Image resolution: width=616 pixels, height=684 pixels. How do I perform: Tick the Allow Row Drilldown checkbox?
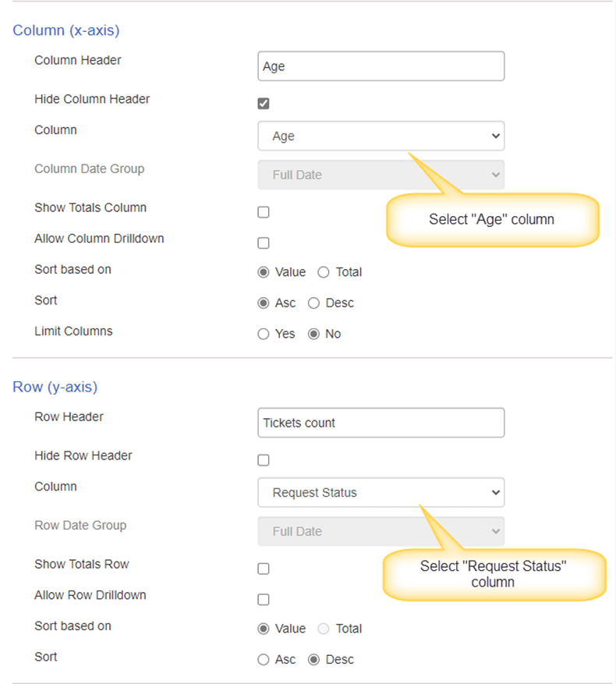264,600
